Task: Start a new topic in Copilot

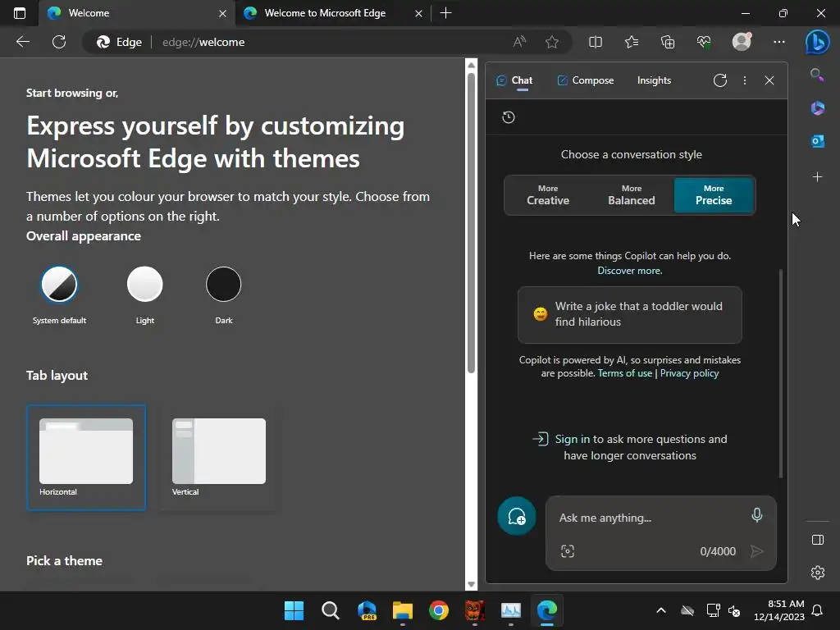Action: [x=517, y=517]
